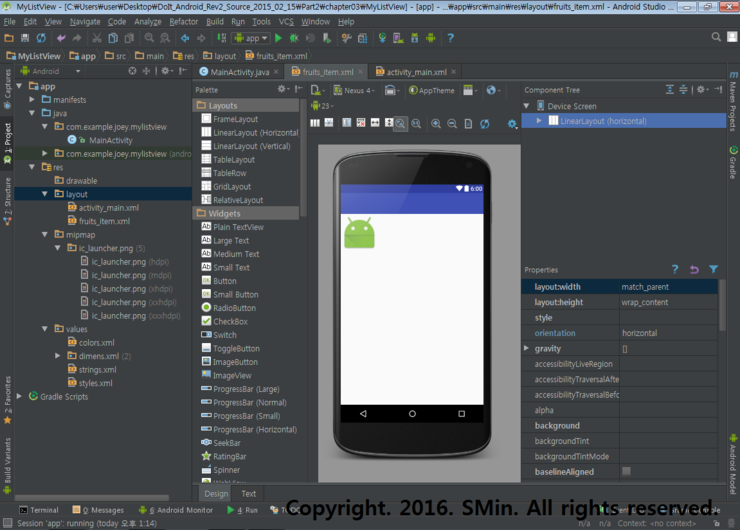Toggle the Favorites side panel
This screenshot has height=530, width=740.
7,400
